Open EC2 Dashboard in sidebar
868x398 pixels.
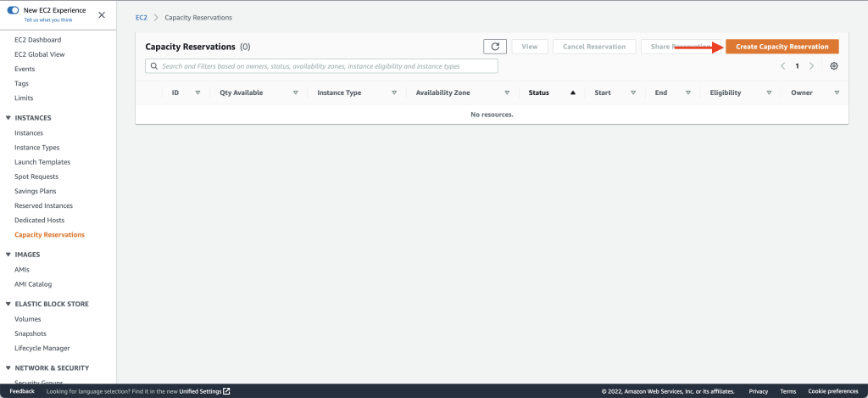37,40
